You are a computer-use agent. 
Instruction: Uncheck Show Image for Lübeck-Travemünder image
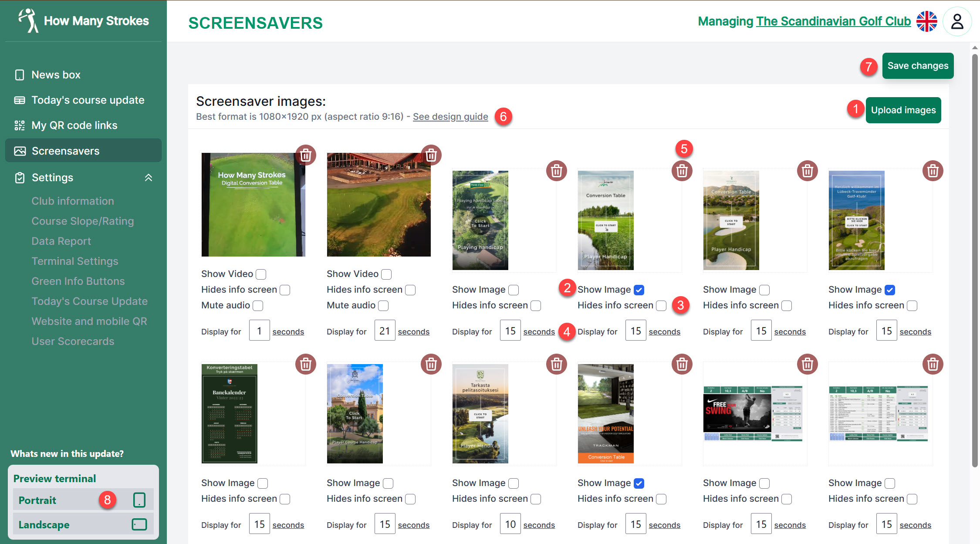890,290
